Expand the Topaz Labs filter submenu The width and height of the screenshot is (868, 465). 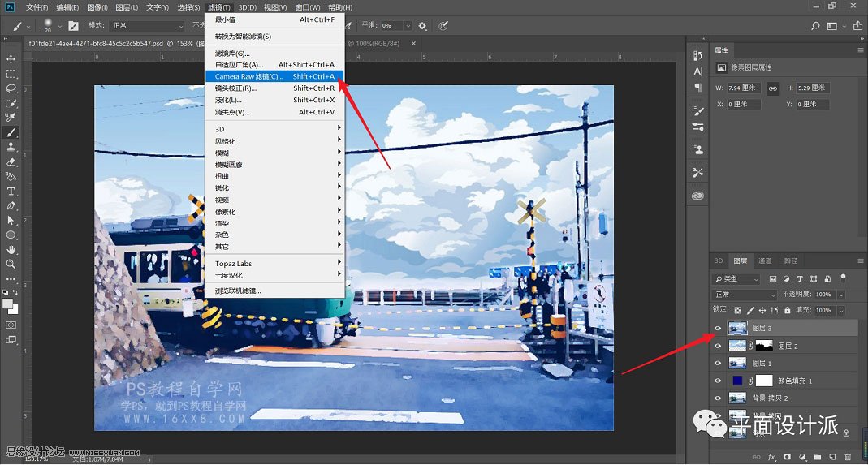point(275,264)
